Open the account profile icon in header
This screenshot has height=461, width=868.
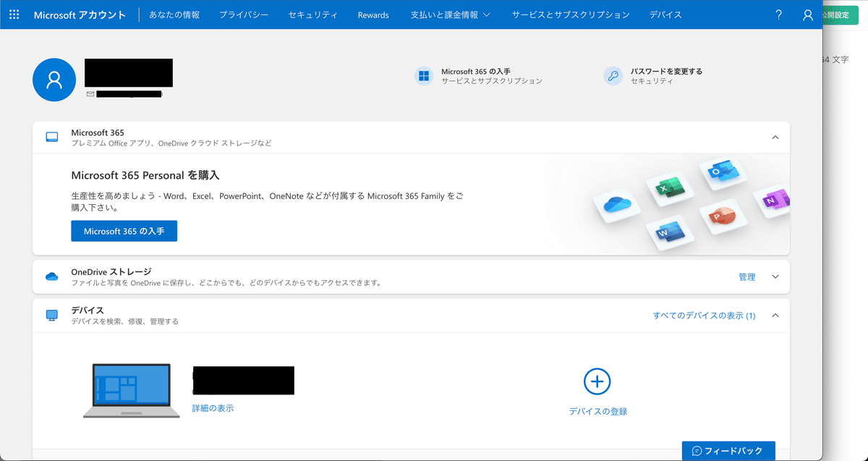point(808,14)
